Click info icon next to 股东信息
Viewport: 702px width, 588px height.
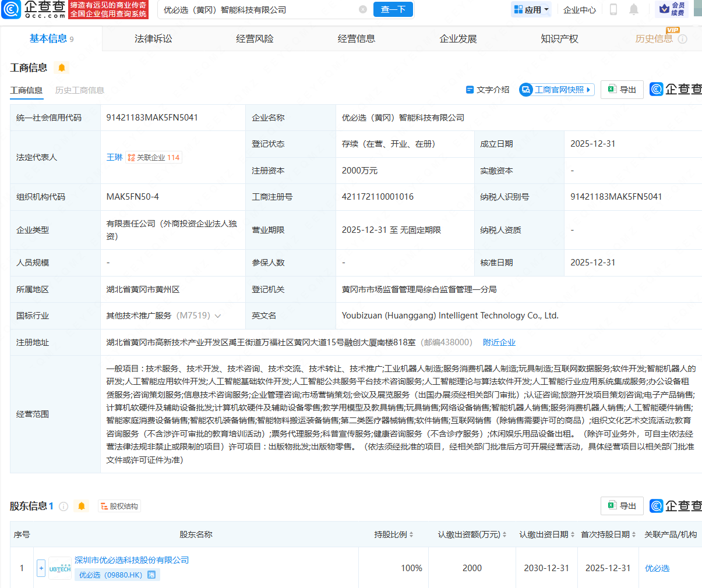click(64, 506)
